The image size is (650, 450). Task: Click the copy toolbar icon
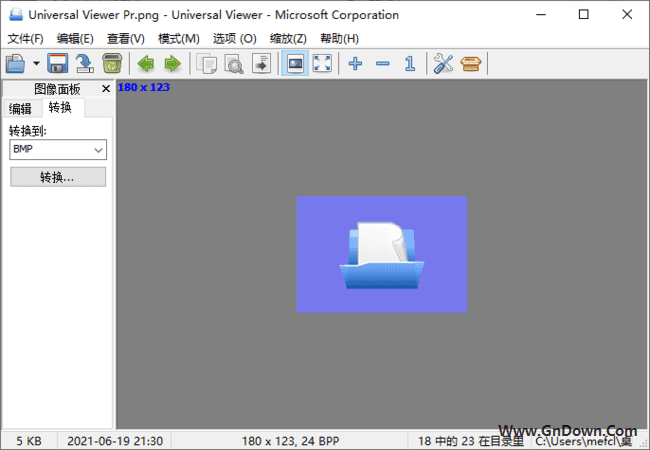206,64
